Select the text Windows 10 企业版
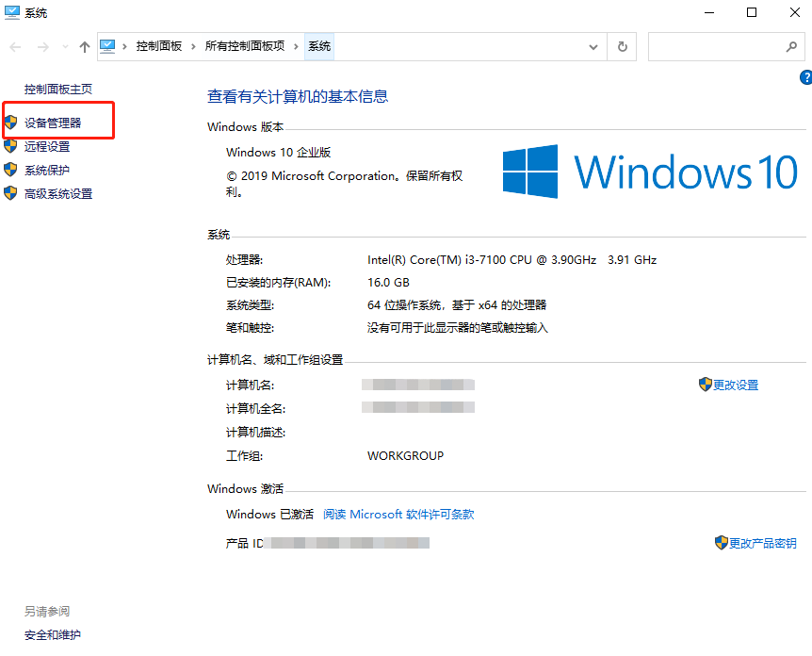Image resolution: width=812 pixels, height=656 pixels. [278, 153]
